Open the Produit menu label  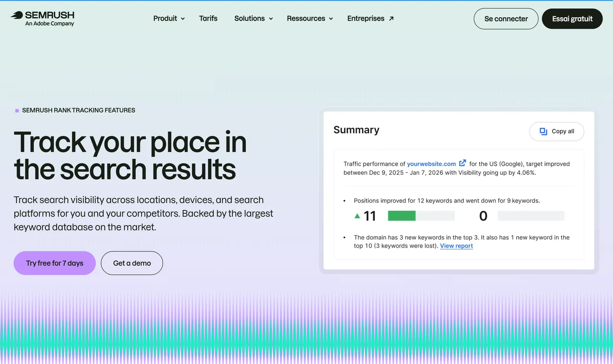[x=165, y=18]
